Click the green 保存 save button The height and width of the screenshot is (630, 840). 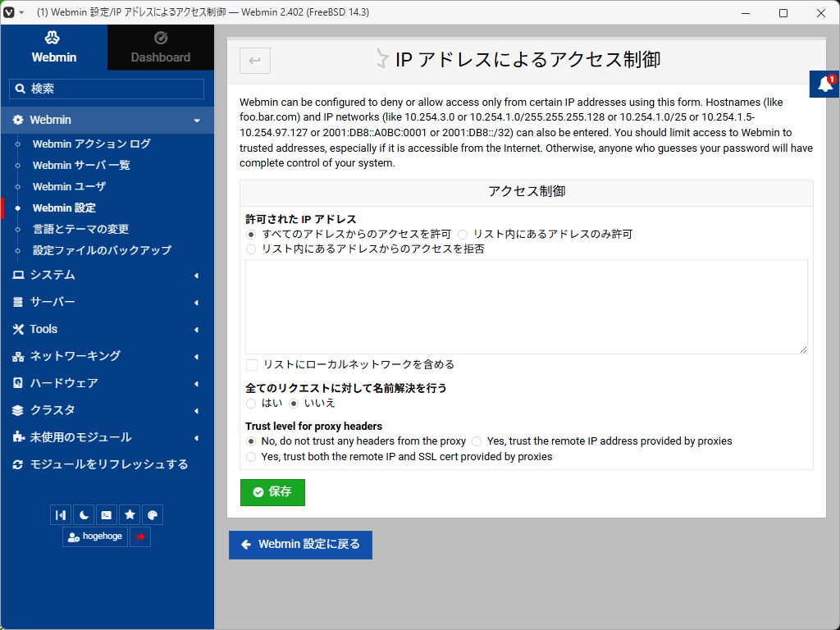272,492
